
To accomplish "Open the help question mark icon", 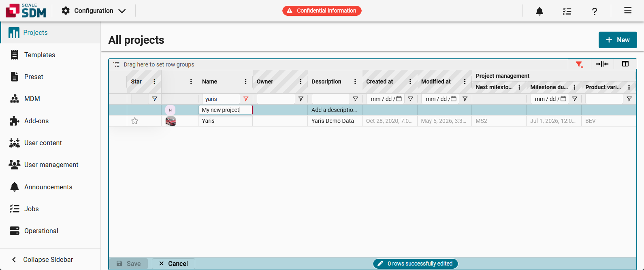I will 595,11.
